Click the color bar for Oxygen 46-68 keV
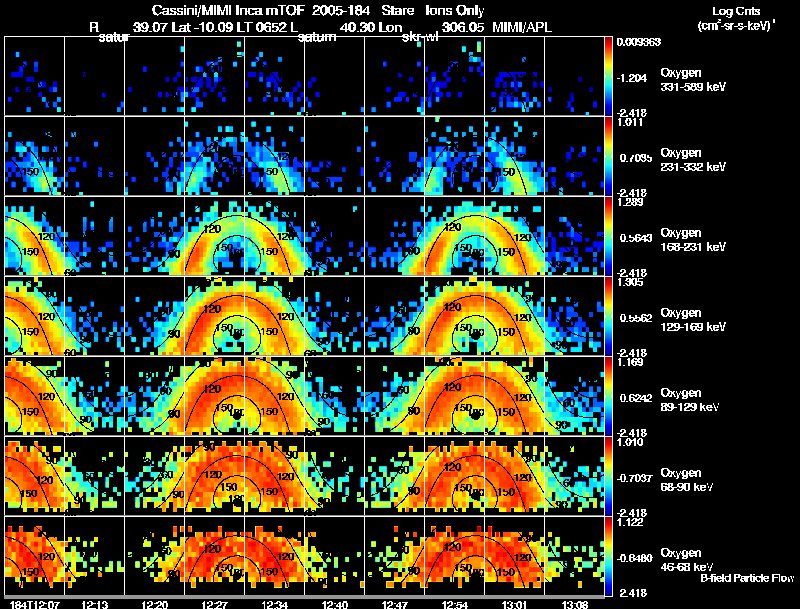This screenshot has width=800, height=609. tap(608, 556)
